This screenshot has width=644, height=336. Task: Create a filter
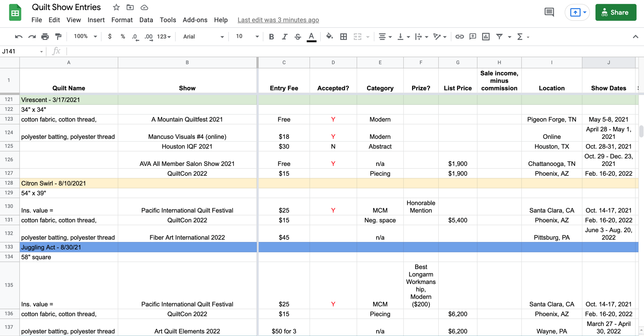click(499, 36)
